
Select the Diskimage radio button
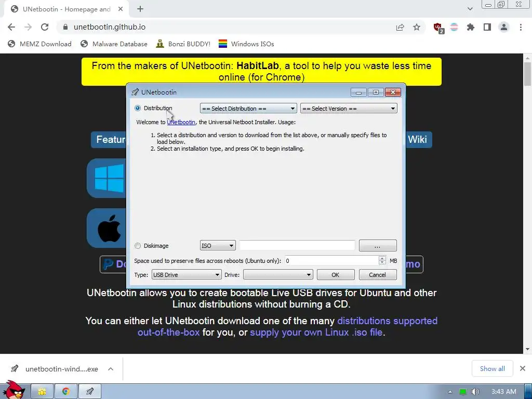(137, 246)
